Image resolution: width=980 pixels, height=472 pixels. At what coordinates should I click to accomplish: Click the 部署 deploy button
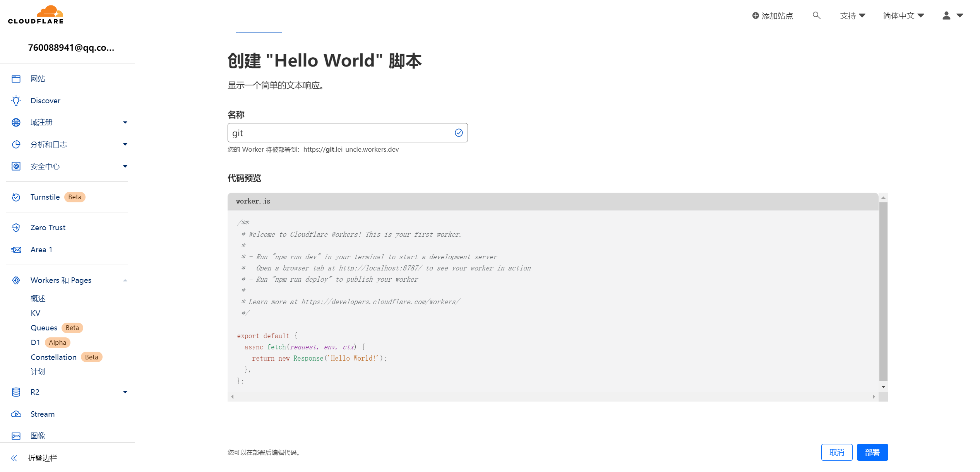pos(872,453)
